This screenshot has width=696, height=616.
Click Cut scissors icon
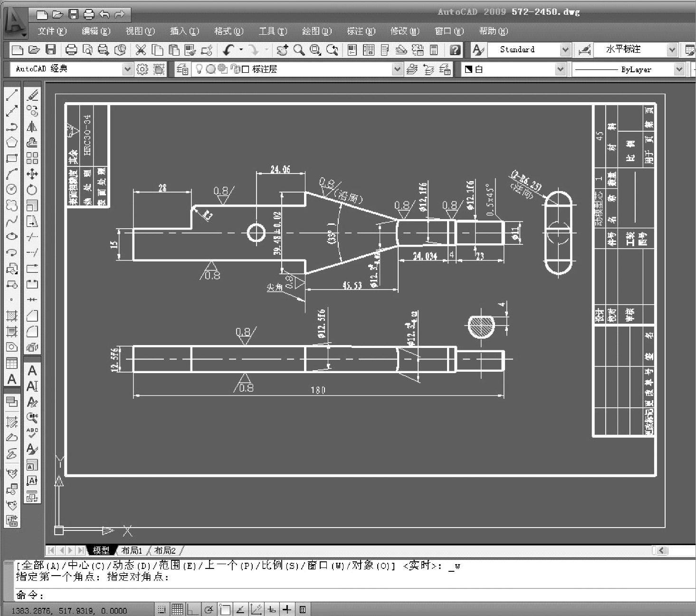click(141, 50)
